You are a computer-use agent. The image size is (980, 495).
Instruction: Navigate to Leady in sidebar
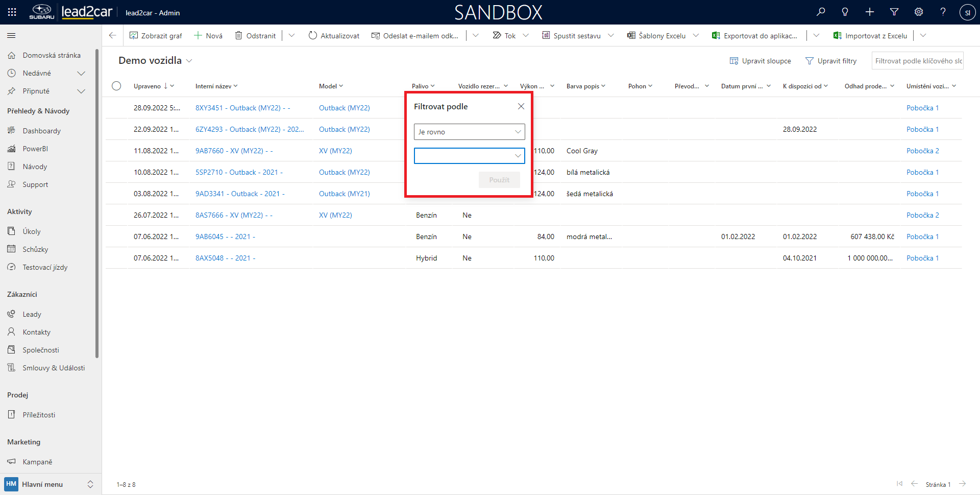(32, 314)
